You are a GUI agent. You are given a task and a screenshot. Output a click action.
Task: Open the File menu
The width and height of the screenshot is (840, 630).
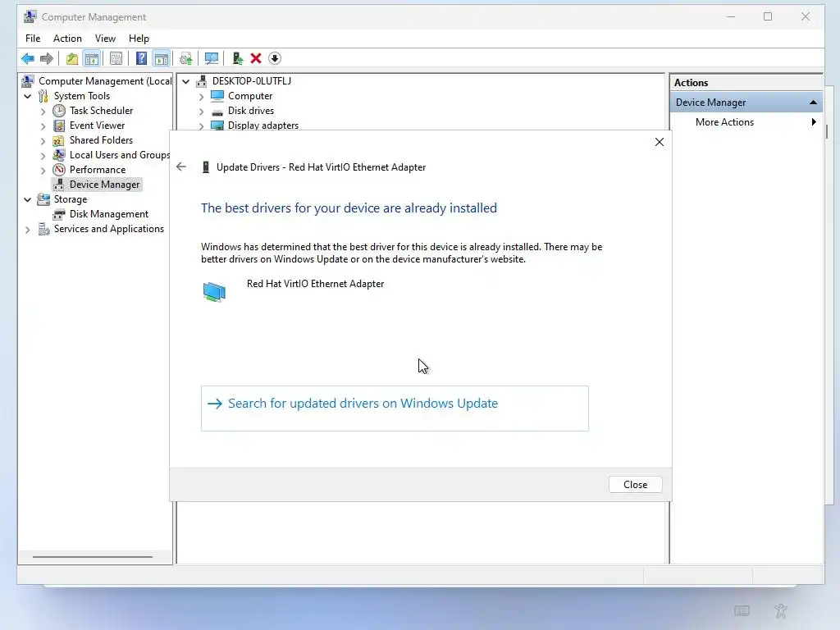tap(33, 39)
